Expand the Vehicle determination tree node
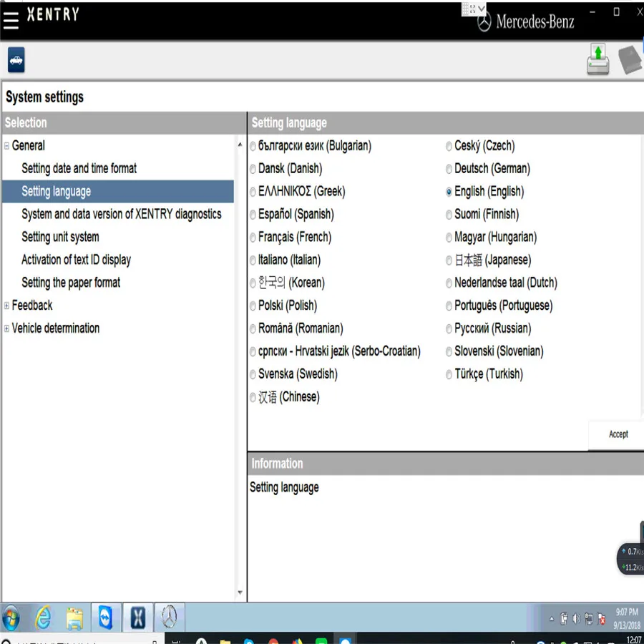The width and height of the screenshot is (644, 644). [6, 328]
